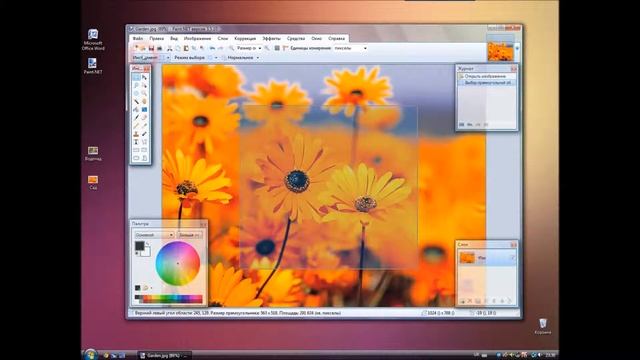Click the Print icon in toolbar
The width and height of the screenshot is (640, 360).
point(160,48)
